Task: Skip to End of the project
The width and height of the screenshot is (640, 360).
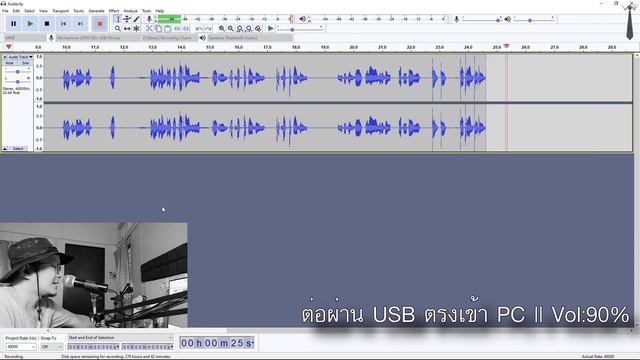Action: 80,24
